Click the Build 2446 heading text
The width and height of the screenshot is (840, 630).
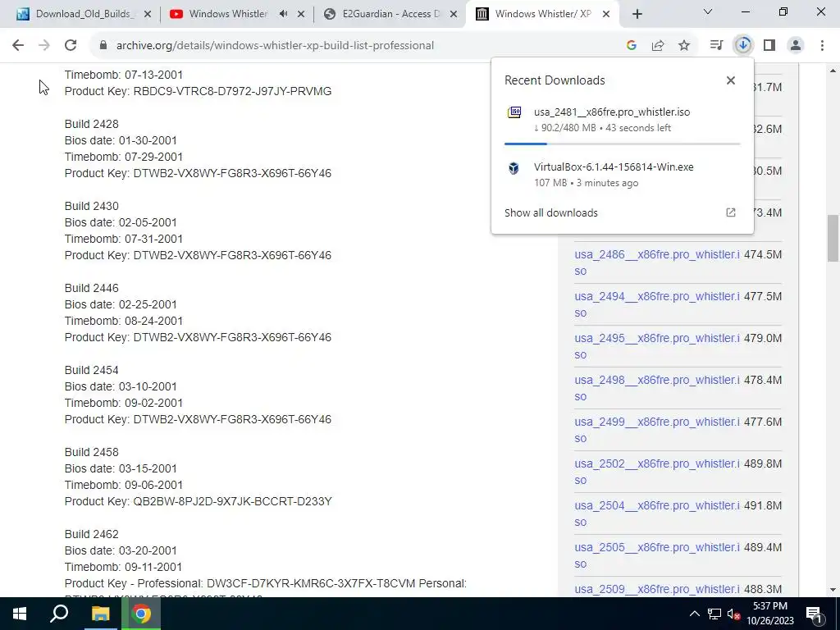[92, 288]
